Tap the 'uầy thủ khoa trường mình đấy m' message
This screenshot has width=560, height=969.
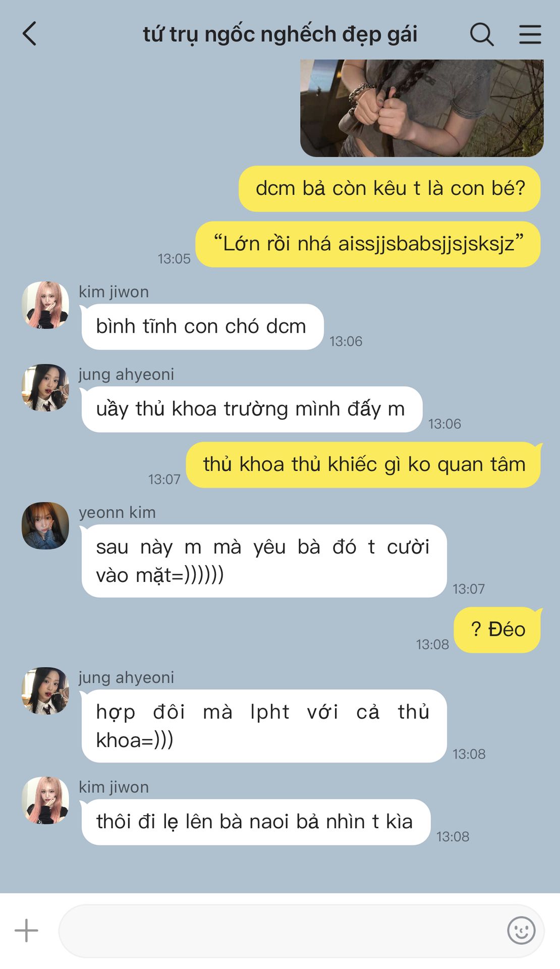point(252,409)
